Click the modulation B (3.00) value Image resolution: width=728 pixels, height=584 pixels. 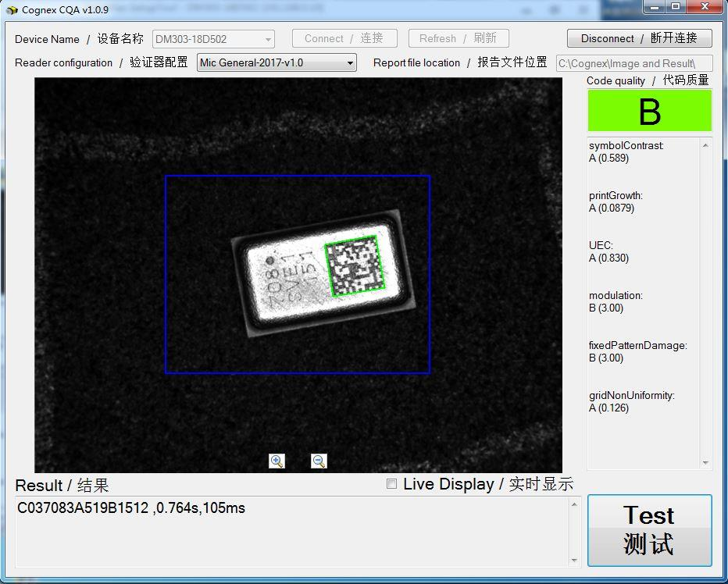606,308
